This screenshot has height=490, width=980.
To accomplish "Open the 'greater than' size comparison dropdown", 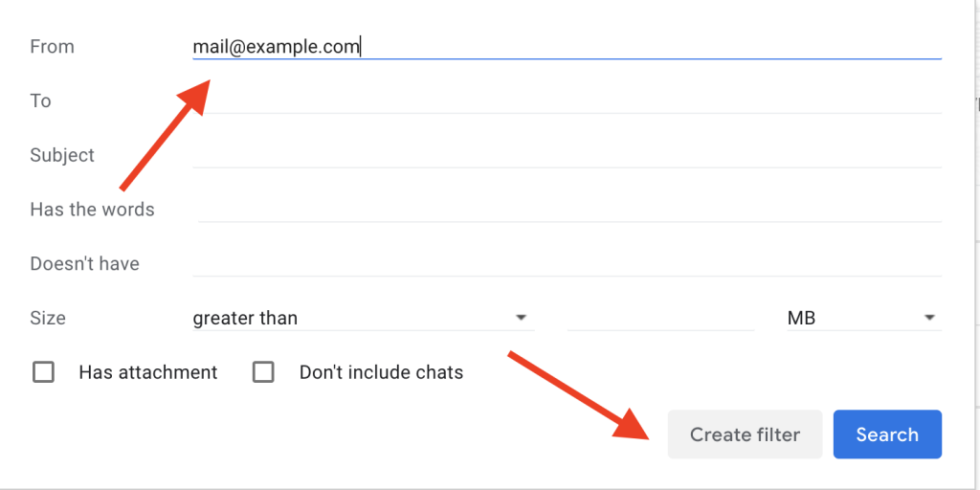I will (x=362, y=318).
